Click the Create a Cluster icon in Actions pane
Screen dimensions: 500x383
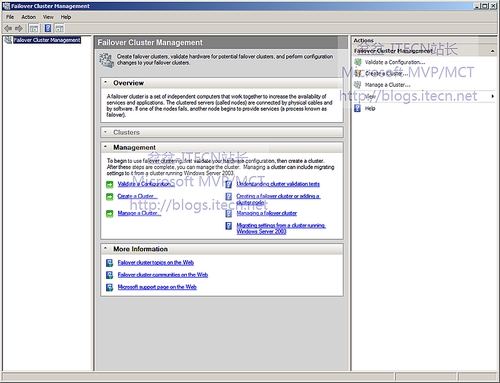point(358,73)
